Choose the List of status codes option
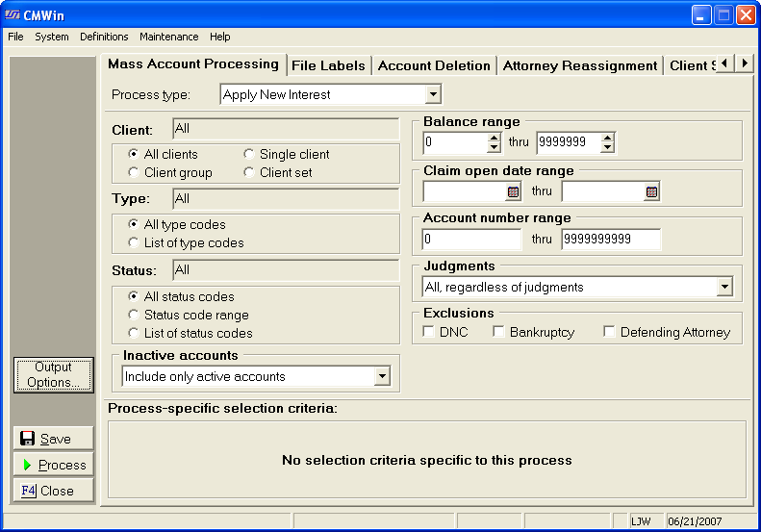The image size is (761, 532). [x=134, y=333]
